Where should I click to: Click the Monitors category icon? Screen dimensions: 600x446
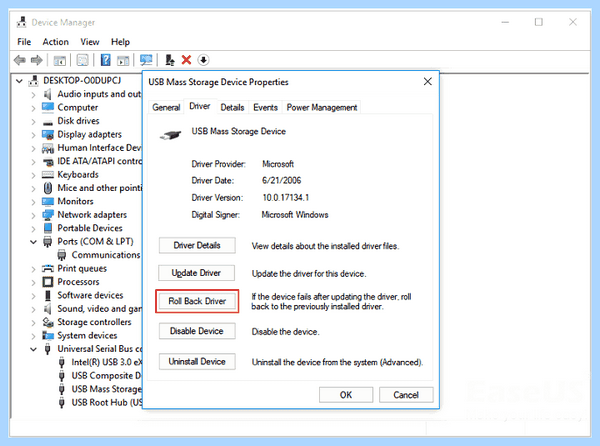(x=48, y=202)
